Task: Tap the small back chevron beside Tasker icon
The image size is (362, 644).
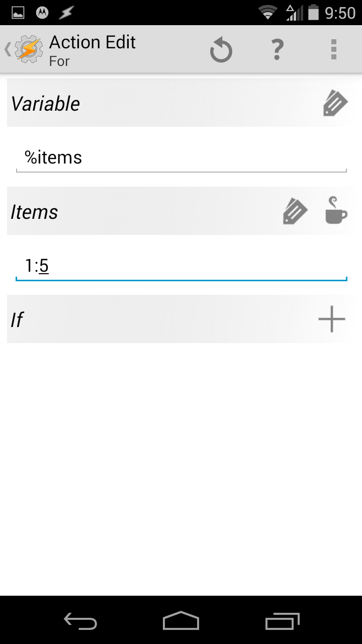Action: click(x=8, y=49)
